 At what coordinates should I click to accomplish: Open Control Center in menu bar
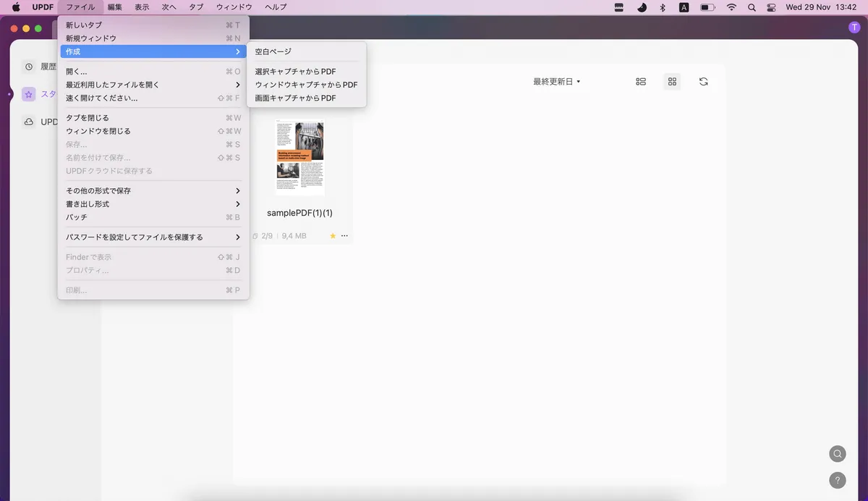coord(771,7)
